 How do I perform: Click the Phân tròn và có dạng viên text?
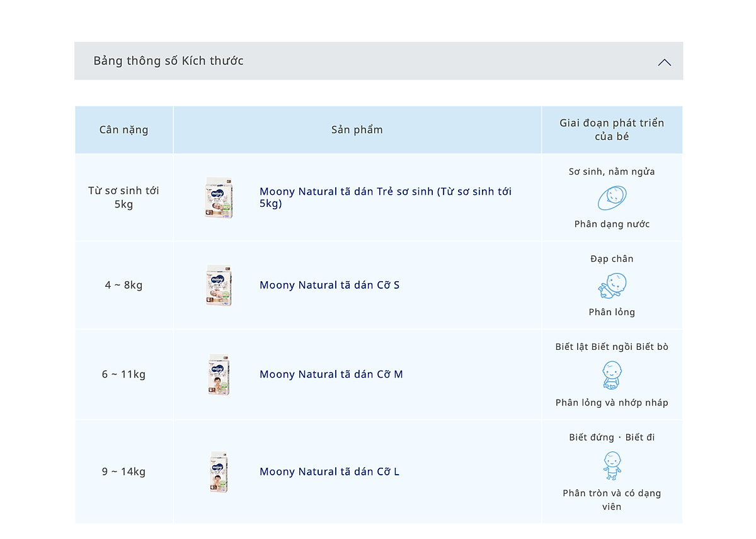pos(612,499)
